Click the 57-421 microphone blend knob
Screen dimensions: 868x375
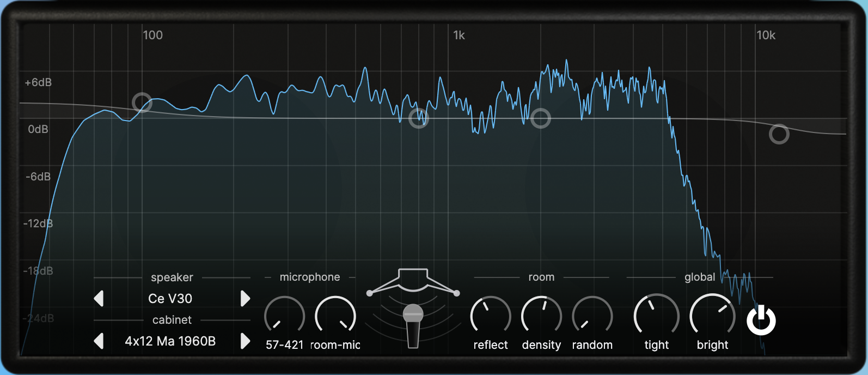point(284,316)
